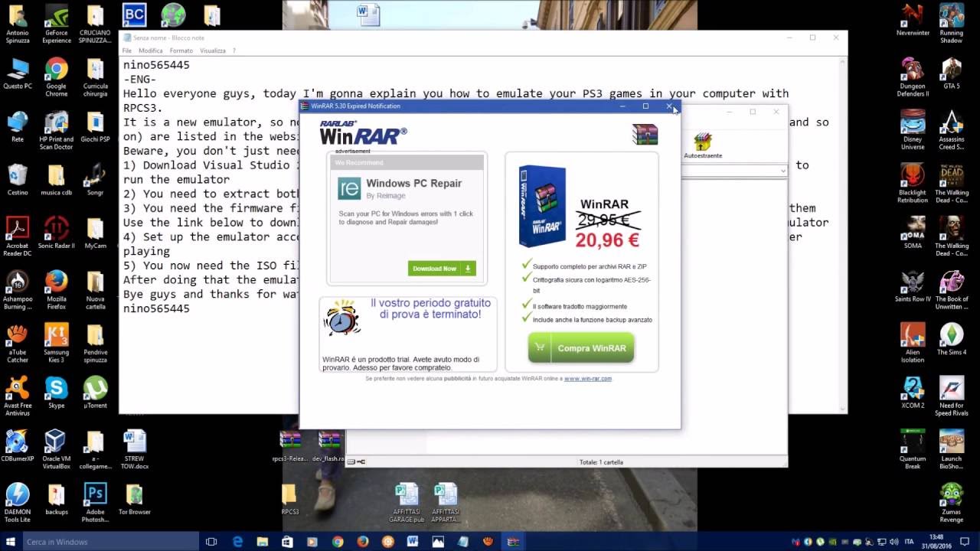980x551 pixels.
Task: Open the Formato menu in Blocco note
Action: click(x=181, y=51)
